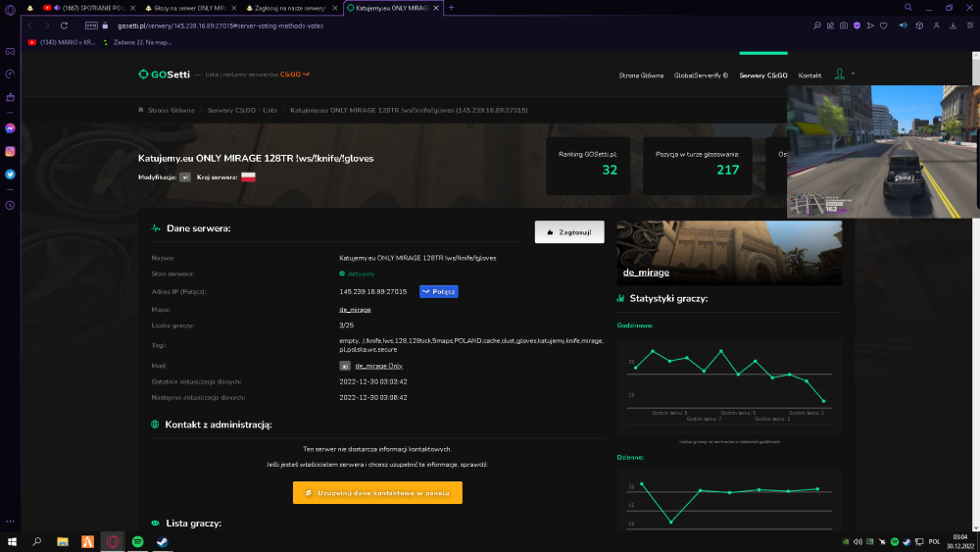Click POL language indicator in tray
Image resolution: width=980 pixels, height=552 pixels.
tap(934, 542)
